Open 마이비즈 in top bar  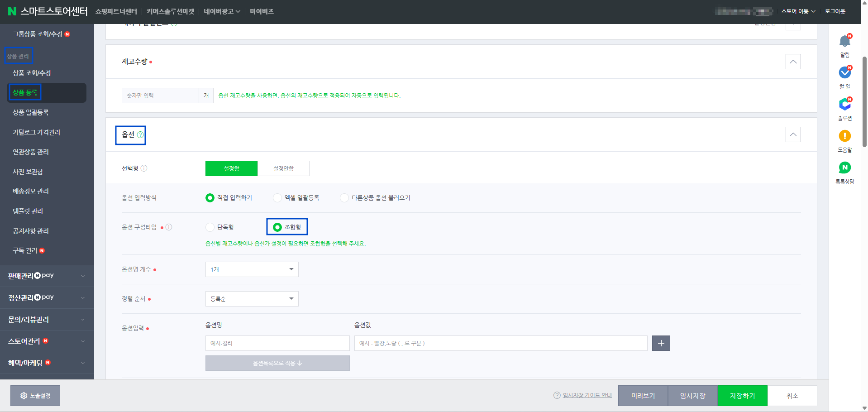262,11
